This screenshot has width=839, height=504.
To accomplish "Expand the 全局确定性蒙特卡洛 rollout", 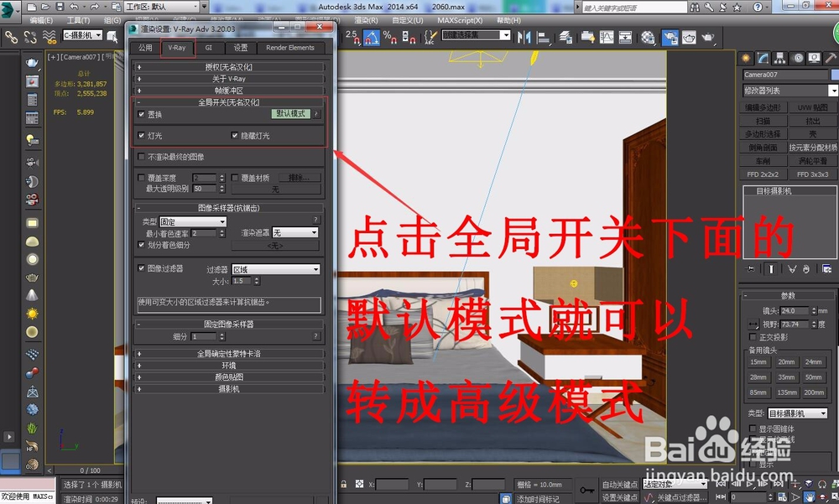I will (x=228, y=354).
